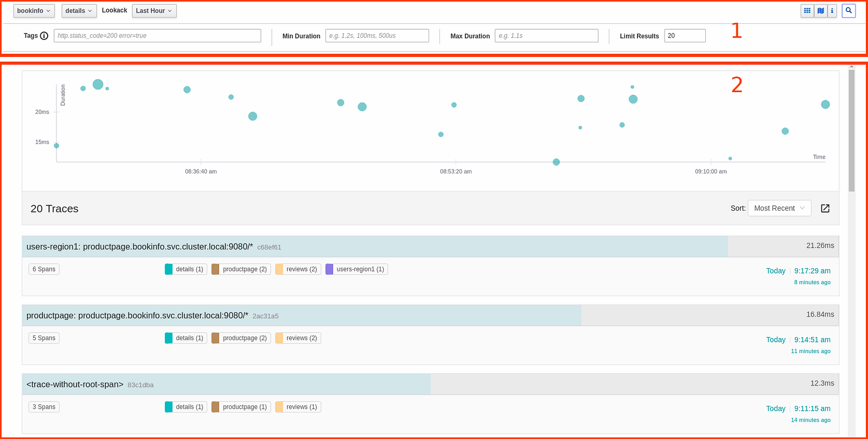Click the purple users-region1 color swatch
This screenshot has width=868, height=439.
(329, 269)
